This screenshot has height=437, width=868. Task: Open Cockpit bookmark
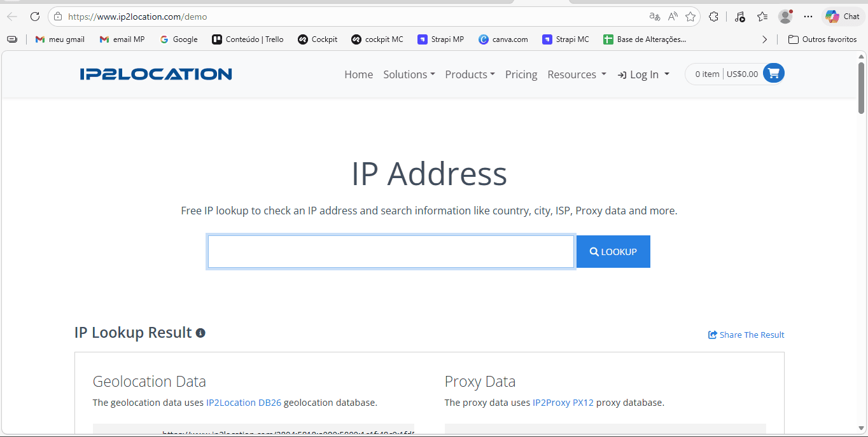pos(318,39)
